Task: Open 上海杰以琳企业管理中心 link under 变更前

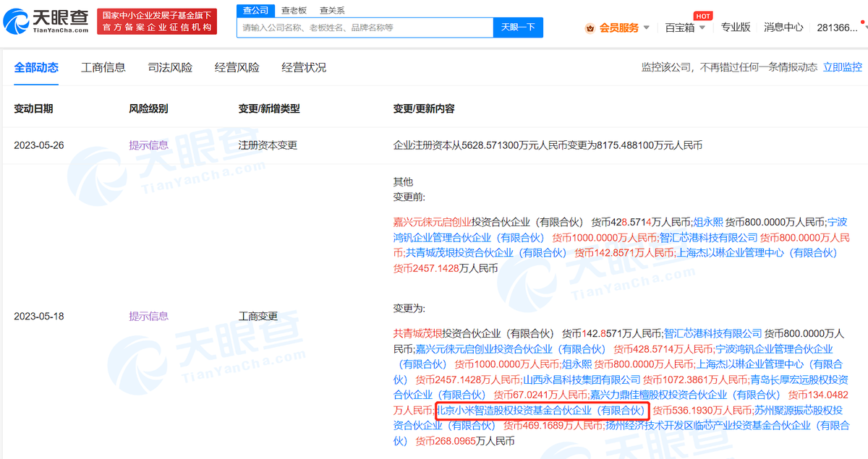Action: pyautogui.click(x=757, y=252)
